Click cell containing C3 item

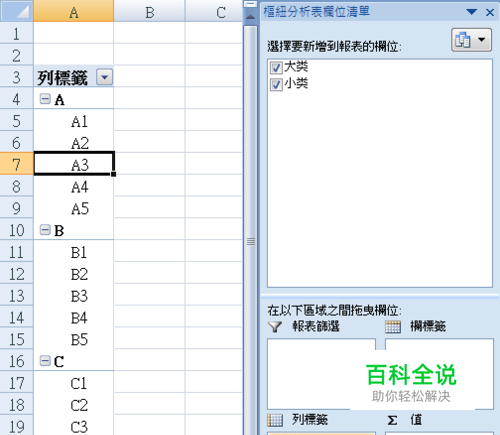73,426
